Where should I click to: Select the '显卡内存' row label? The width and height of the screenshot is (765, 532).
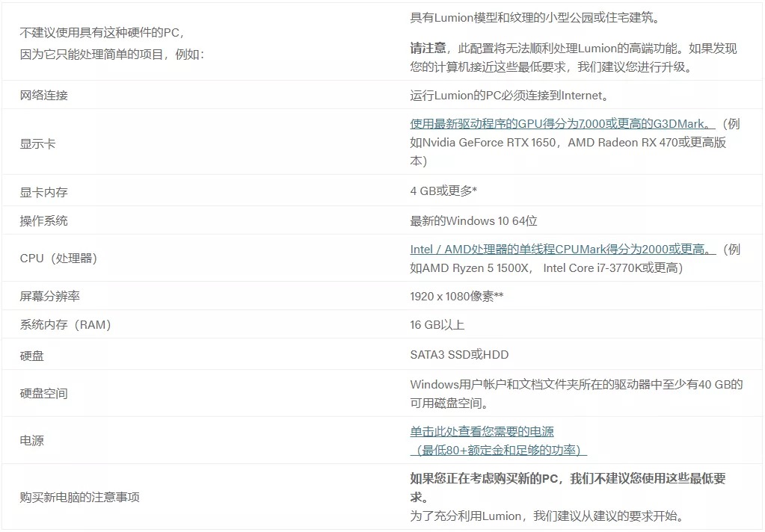tap(44, 192)
